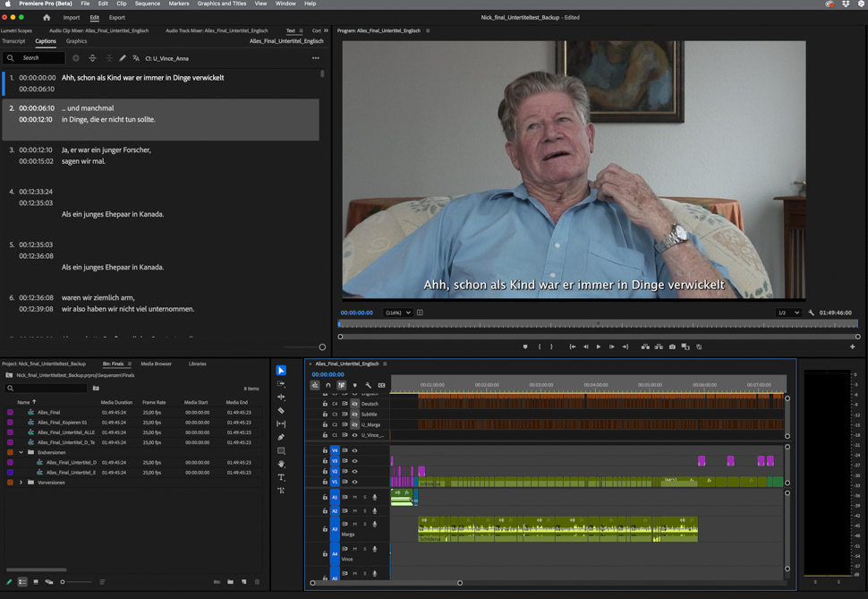Select the Pen tool in the tools panel
The width and height of the screenshot is (868, 599).
point(281,438)
